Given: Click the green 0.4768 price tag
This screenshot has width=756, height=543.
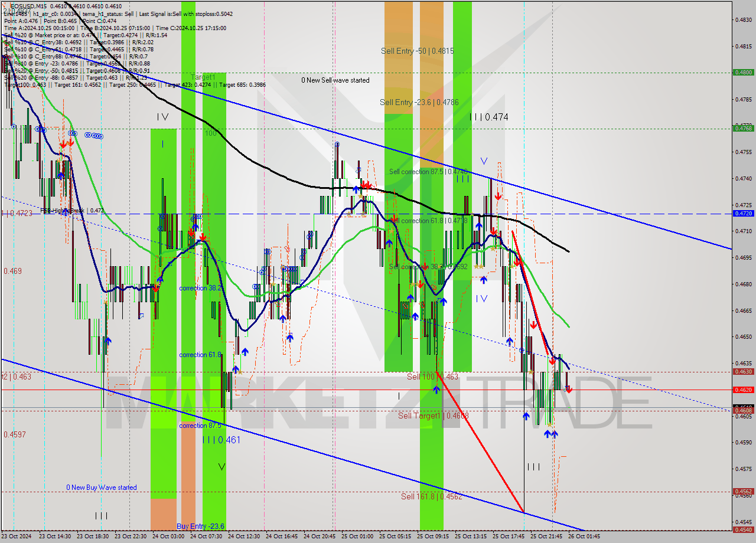Looking at the screenshot, I should click(x=743, y=128).
